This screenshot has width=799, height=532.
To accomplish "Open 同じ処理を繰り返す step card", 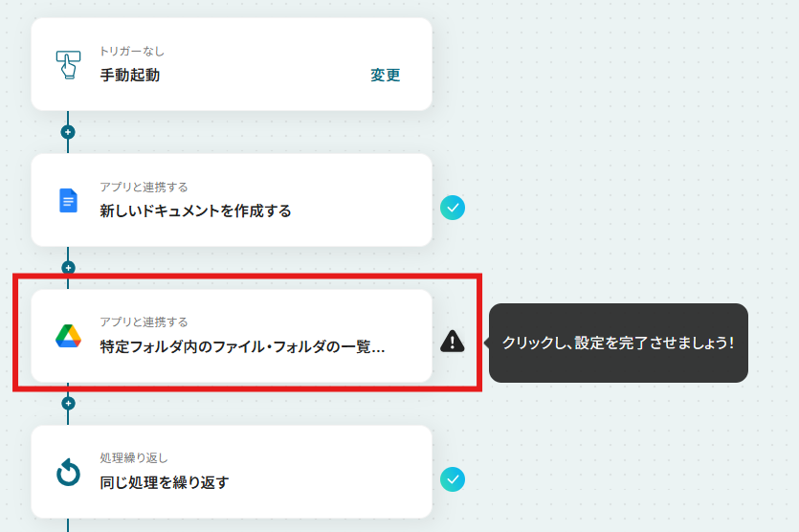I will pos(232,472).
